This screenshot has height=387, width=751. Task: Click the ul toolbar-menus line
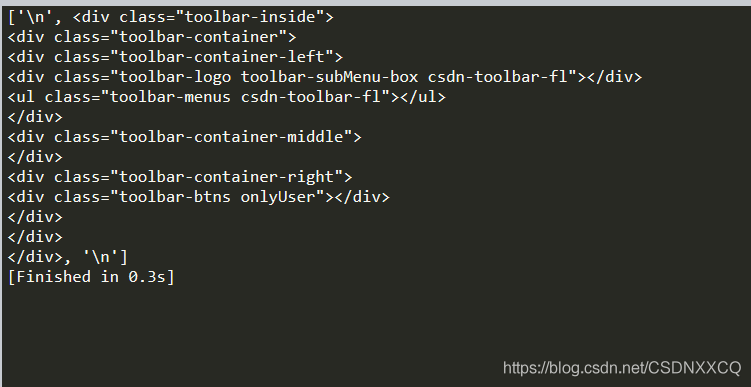[x=227, y=97]
